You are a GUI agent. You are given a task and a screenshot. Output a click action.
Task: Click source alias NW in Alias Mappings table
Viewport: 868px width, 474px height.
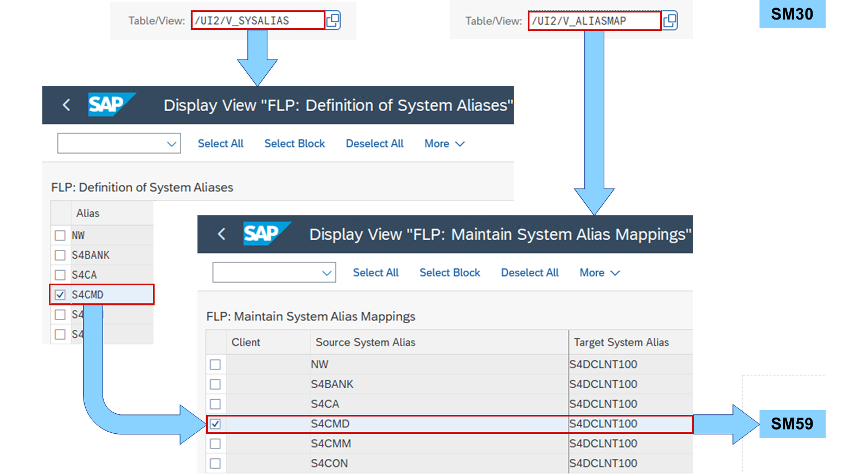(320, 364)
